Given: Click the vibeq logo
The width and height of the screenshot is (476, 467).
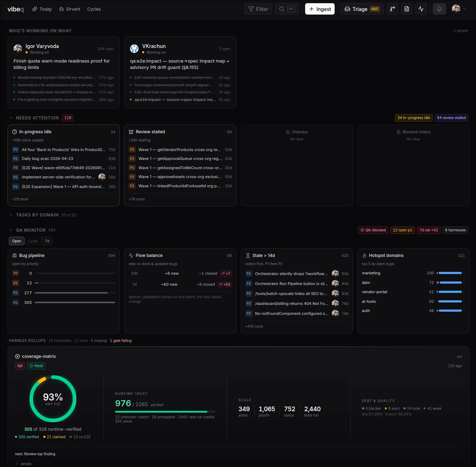Looking at the screenshot, I should 16,9.
